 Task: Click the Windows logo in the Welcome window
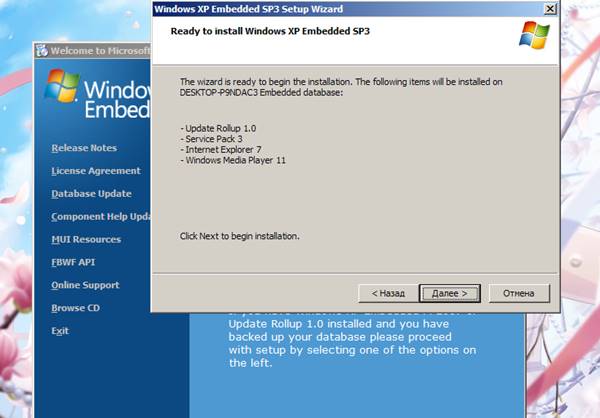click(x=62, y=86)
